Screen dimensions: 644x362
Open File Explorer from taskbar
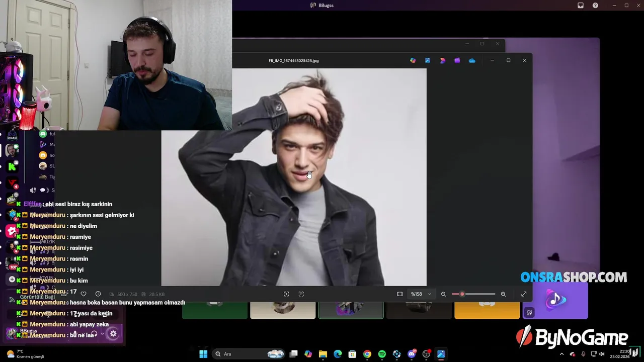click(x=323, y=354)
